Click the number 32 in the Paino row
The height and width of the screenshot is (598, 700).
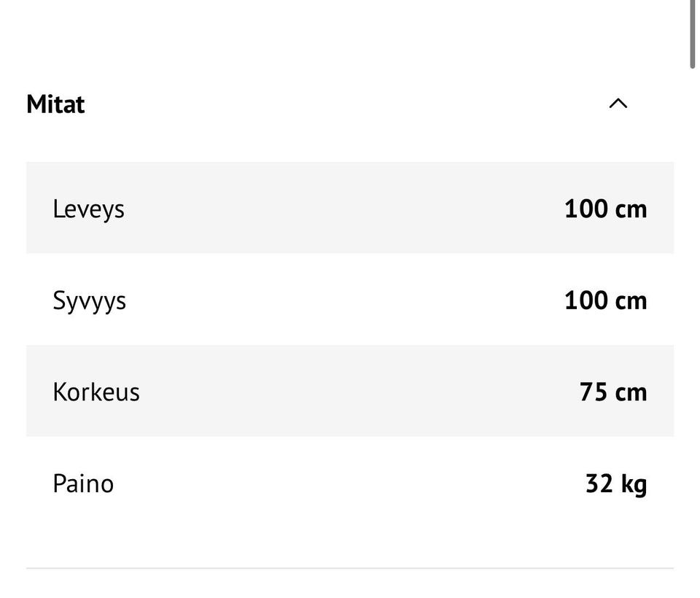click(x=599, y=484)
